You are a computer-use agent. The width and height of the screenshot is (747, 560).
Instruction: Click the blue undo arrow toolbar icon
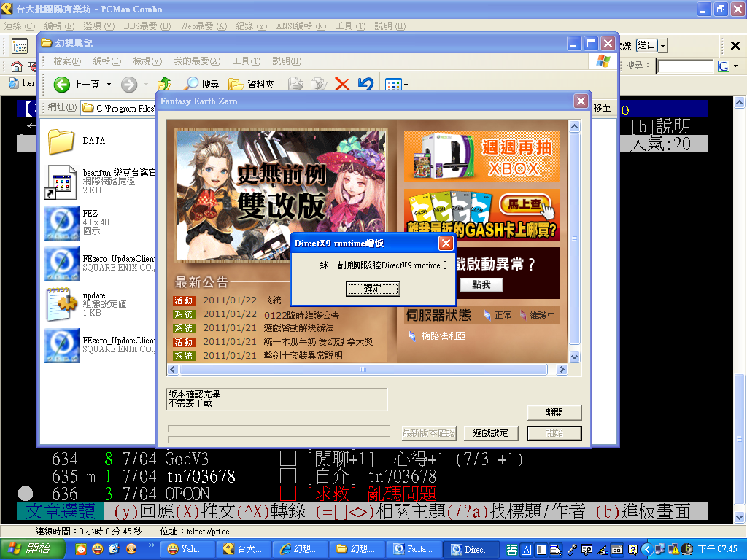pos(365,85)
